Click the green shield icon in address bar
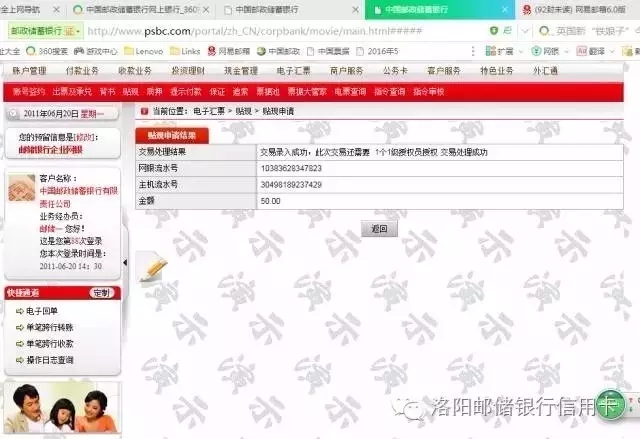The width and height of the screenshot is (640, 439). point(494,31)
